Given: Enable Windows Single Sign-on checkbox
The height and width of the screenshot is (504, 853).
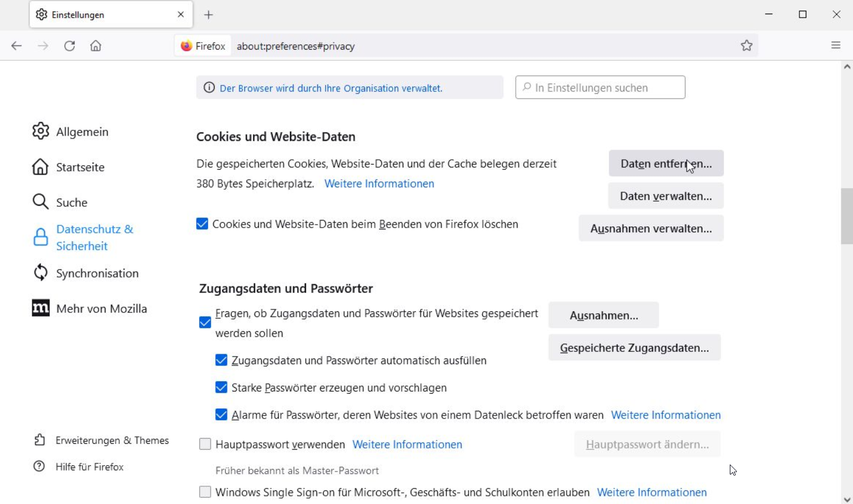Looking at the screenshot, I should click(x=205, y=492).
